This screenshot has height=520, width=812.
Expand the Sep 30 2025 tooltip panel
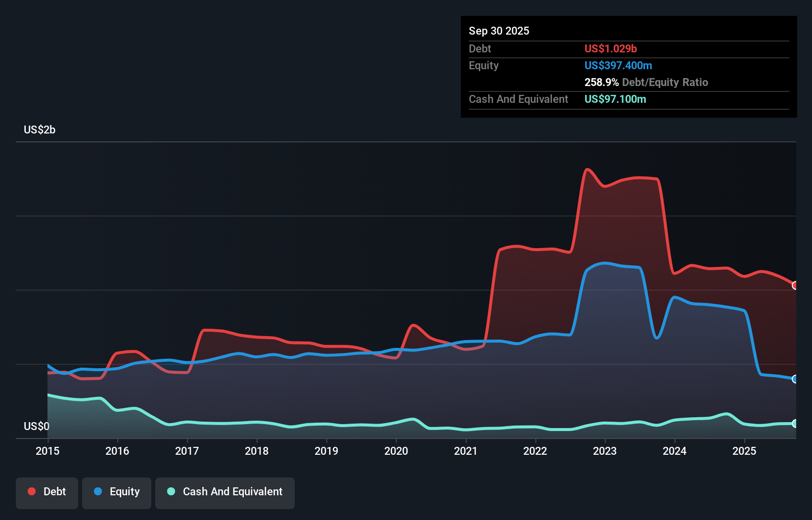(499, 31)
